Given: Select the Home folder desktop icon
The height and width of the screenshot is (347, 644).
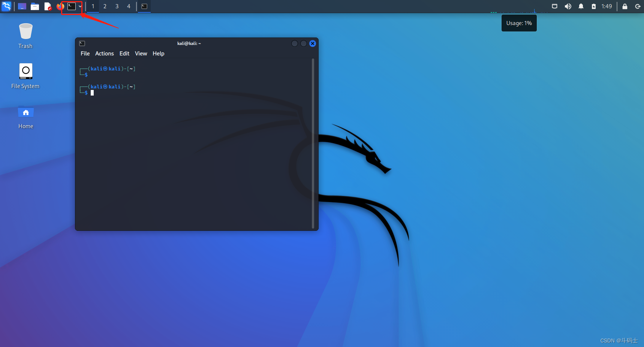Looking at the screenshot, I should pyautogui.click(x=25, y=118).
